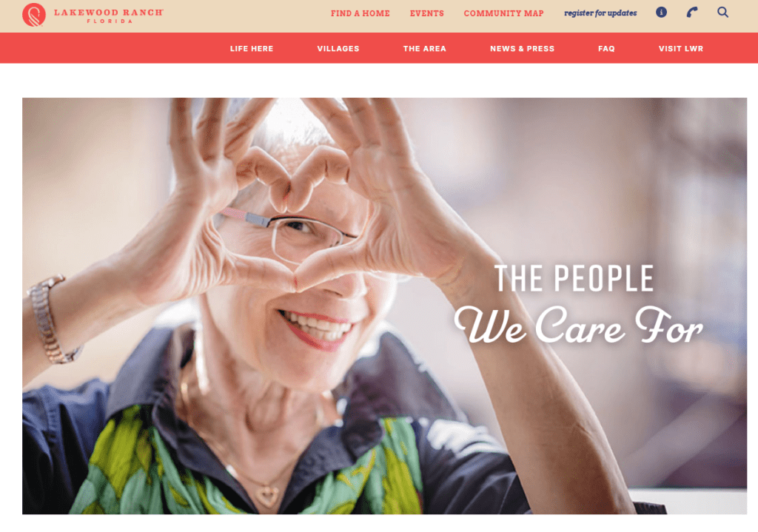Click the Lakewood Ranch Florida wordmark

[x=109, y=16]
